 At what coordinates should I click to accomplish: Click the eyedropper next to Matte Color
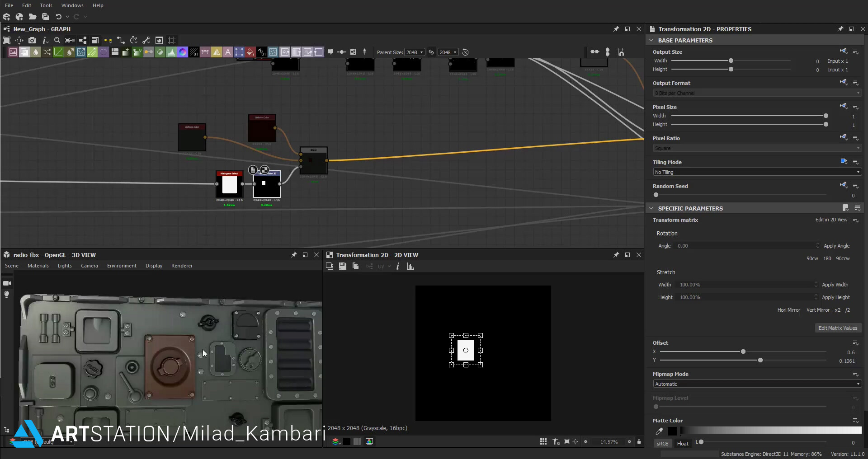tap(659, 431)
